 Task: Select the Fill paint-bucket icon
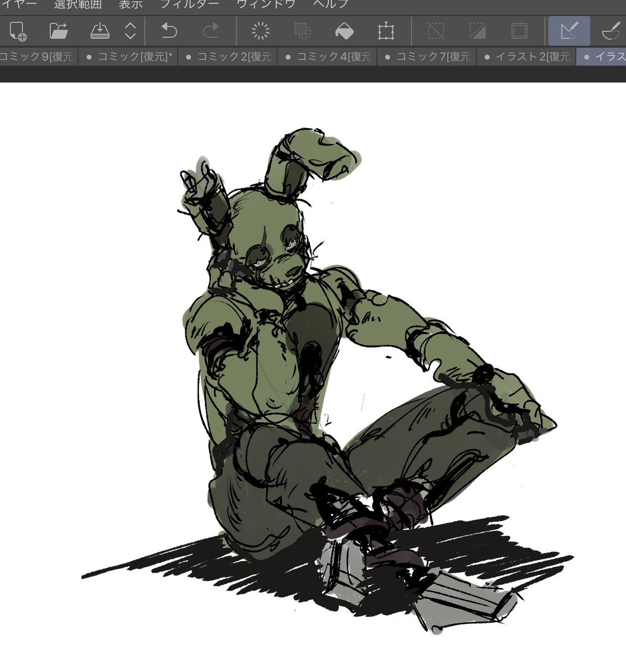pos(344,31)
